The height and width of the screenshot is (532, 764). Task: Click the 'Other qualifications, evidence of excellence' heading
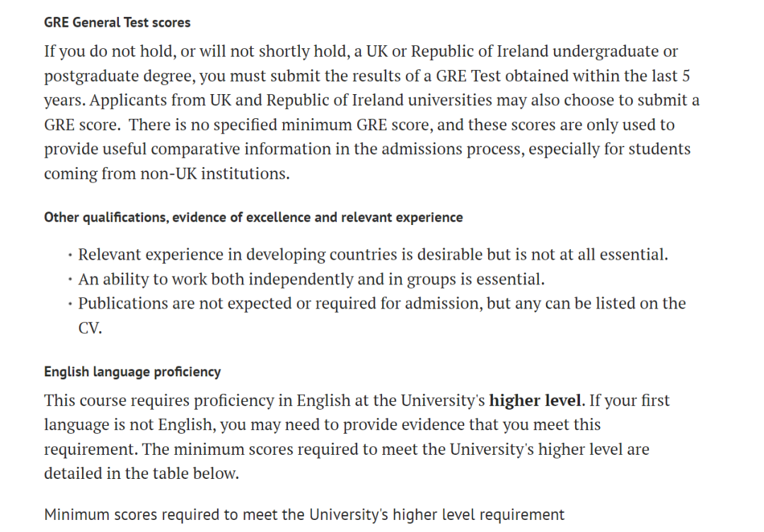coord(253,217)
